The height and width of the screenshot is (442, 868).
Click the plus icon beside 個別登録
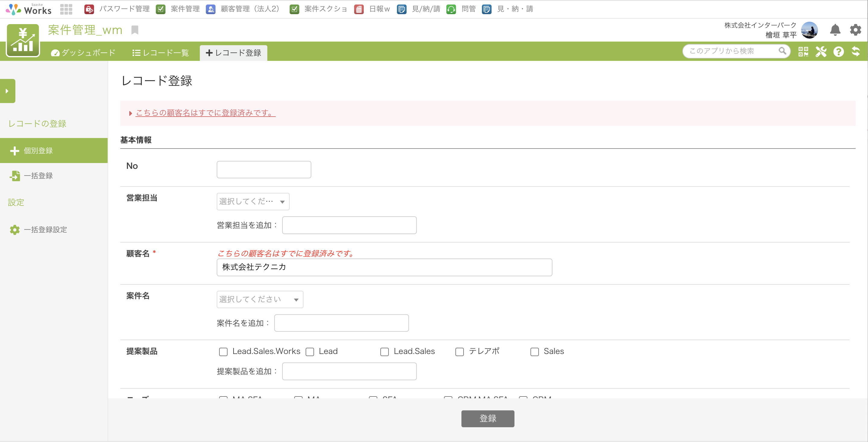click(15, 151)
